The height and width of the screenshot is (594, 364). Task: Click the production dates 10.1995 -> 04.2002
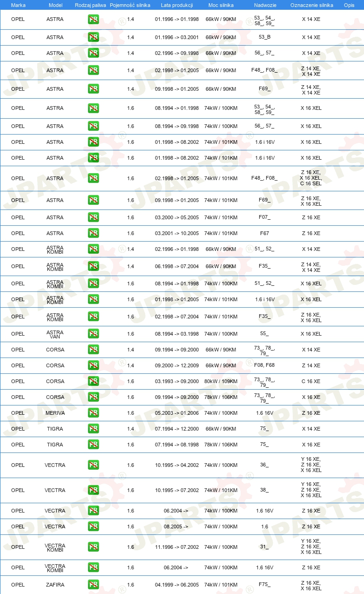click(177, 465)
